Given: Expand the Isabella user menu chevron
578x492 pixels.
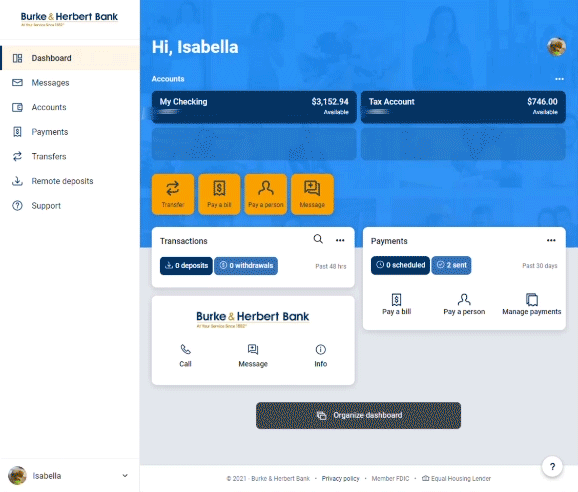Looking at the screenshot, I should 125,475.
